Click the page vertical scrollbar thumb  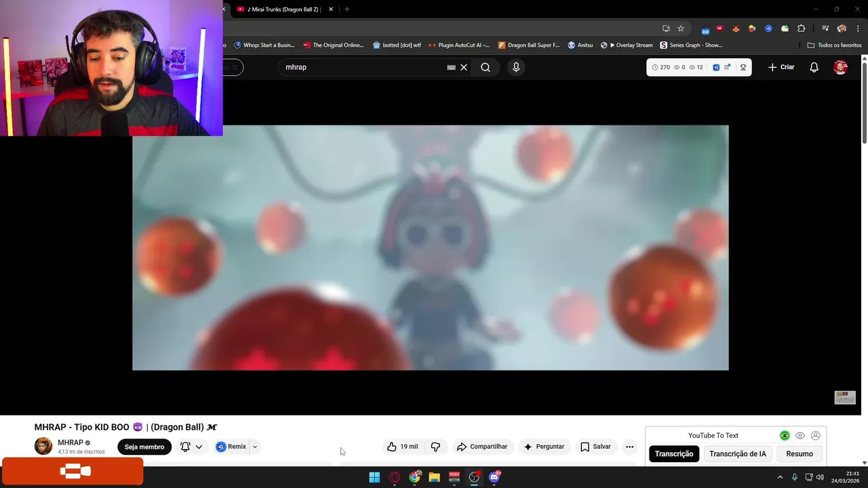point(864,102)
